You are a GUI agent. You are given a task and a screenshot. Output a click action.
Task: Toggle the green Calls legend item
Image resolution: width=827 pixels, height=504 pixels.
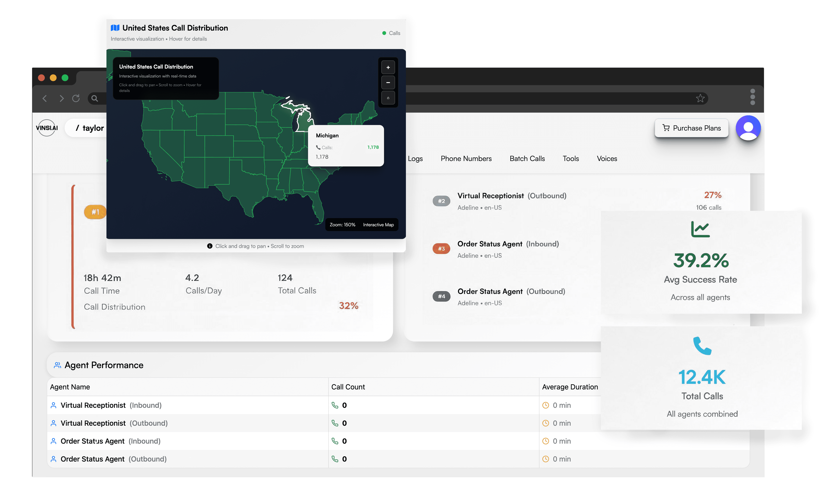coord(391,33)
